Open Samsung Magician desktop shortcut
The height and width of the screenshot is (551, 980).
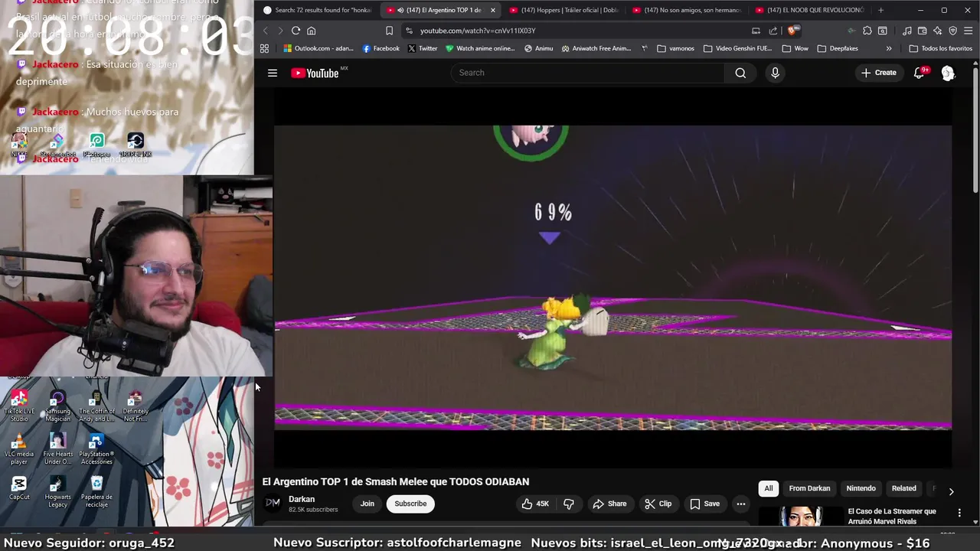tap(57, 406)
